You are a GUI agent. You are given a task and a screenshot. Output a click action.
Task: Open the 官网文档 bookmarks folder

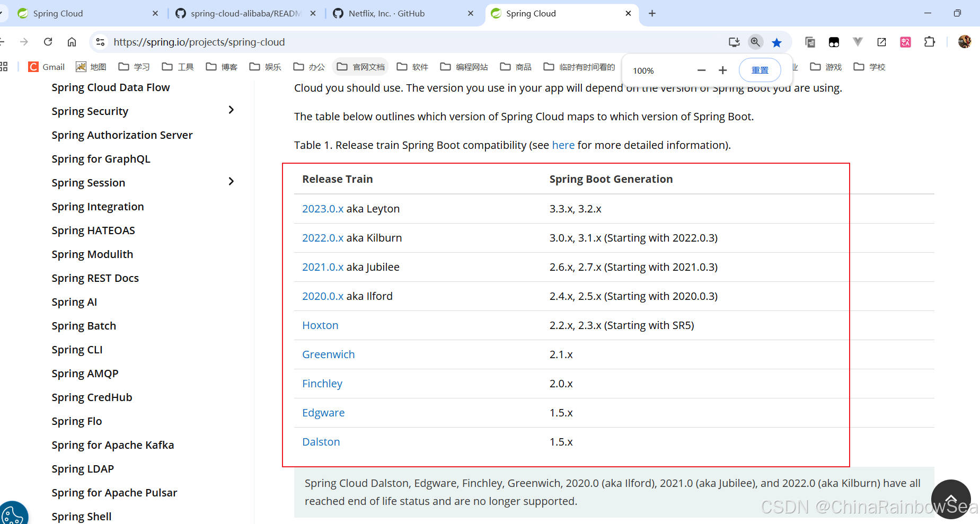coord(360,67)
